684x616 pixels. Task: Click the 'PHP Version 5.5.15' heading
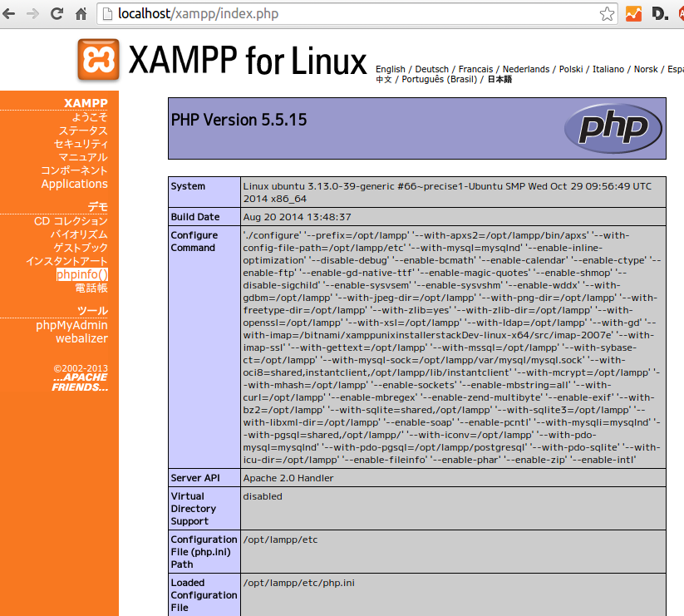239,120
